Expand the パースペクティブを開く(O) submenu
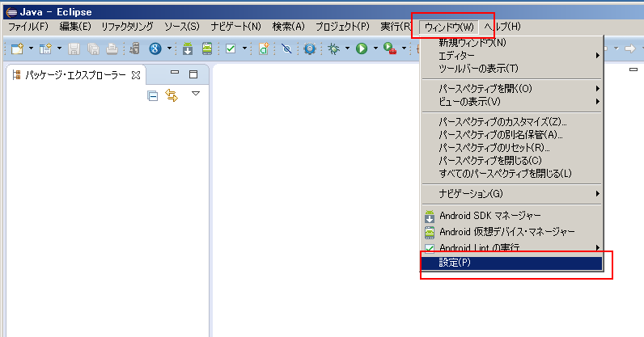 [511, 88]
